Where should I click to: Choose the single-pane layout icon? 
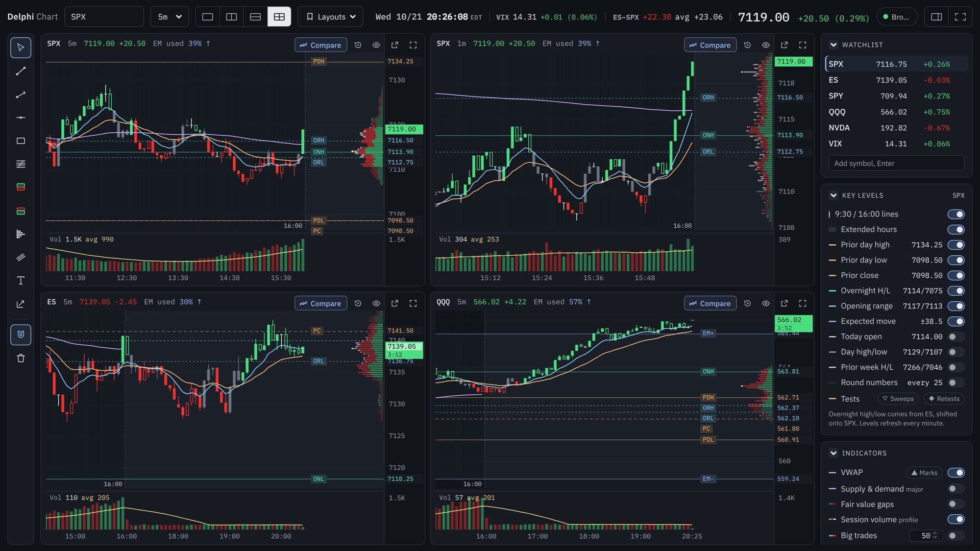pyautogui.click(x=208, y=17)
